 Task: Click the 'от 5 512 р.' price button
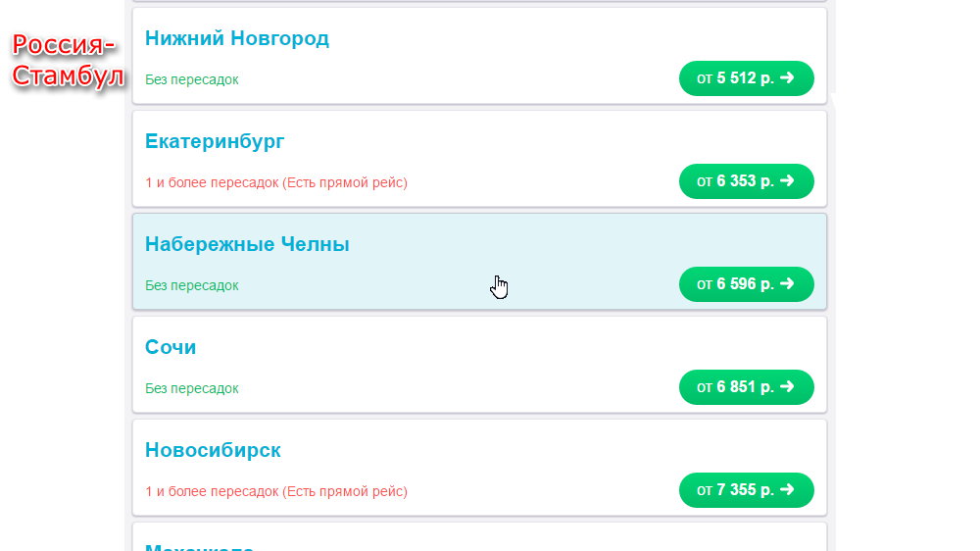tap(746, 78)
